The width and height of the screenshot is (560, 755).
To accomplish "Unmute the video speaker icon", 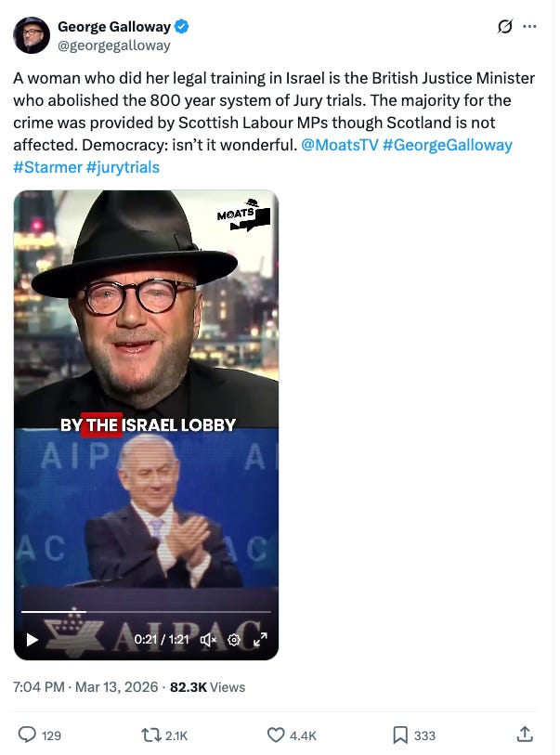I will point(209,640).
